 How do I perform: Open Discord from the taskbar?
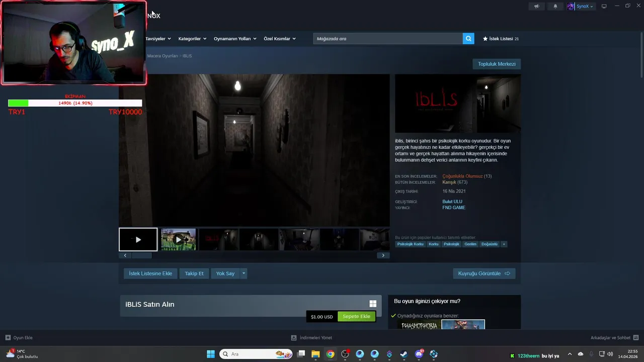click(x=419, y=354)
